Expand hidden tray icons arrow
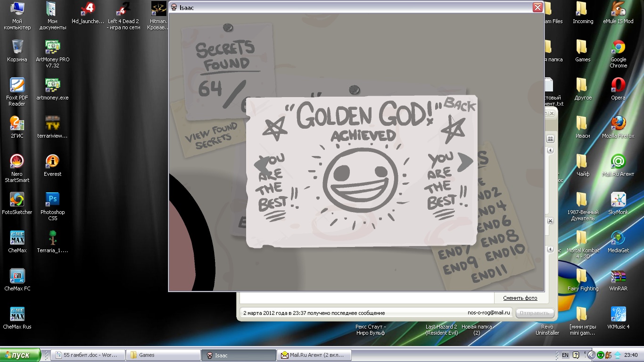The width and height of the screenshot is (644, 362). 591,355
